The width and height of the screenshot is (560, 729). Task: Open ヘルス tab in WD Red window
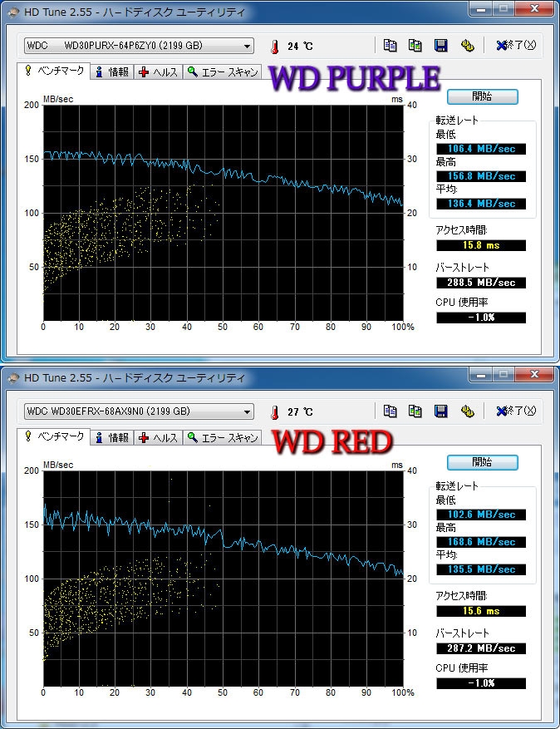159,438
